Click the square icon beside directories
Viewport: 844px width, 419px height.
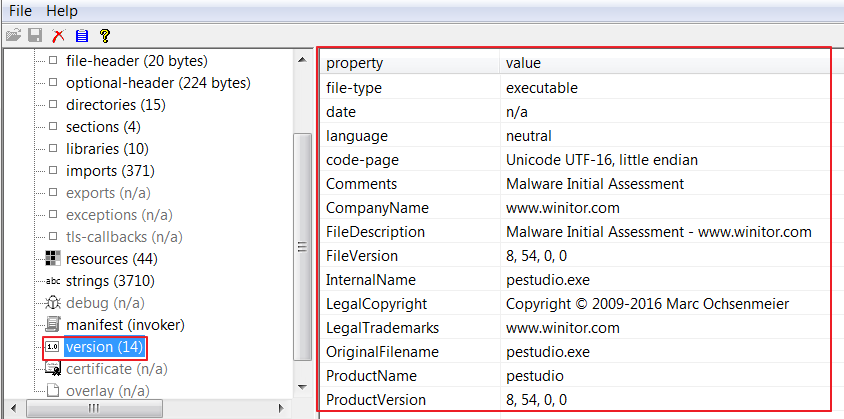click(x=53, y=105)
